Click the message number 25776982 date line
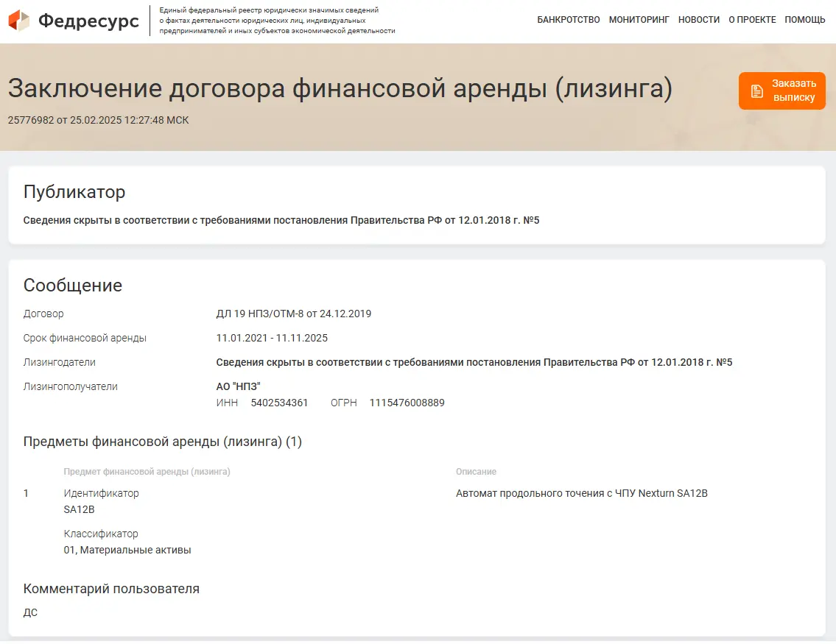The width and height of the screenshot is (836, 644). point(98,120)
